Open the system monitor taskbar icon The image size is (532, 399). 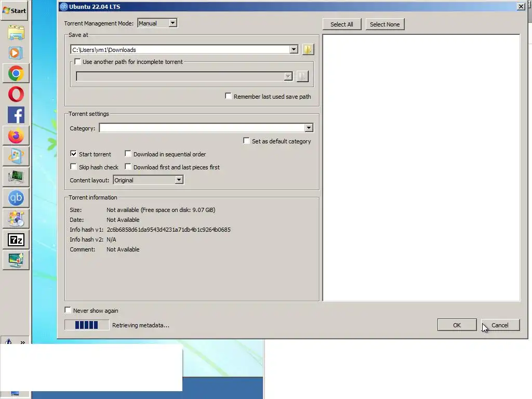(x=16, y=177)
